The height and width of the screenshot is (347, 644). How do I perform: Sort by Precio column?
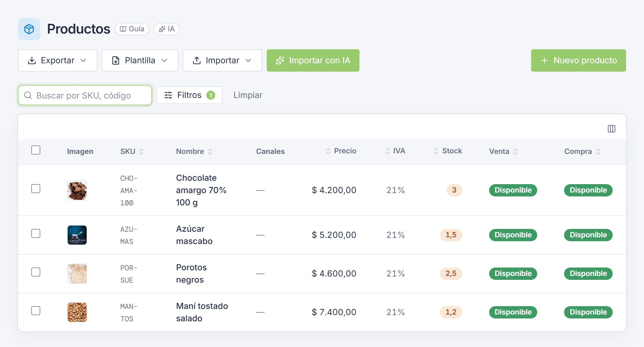tap(341, 151)
